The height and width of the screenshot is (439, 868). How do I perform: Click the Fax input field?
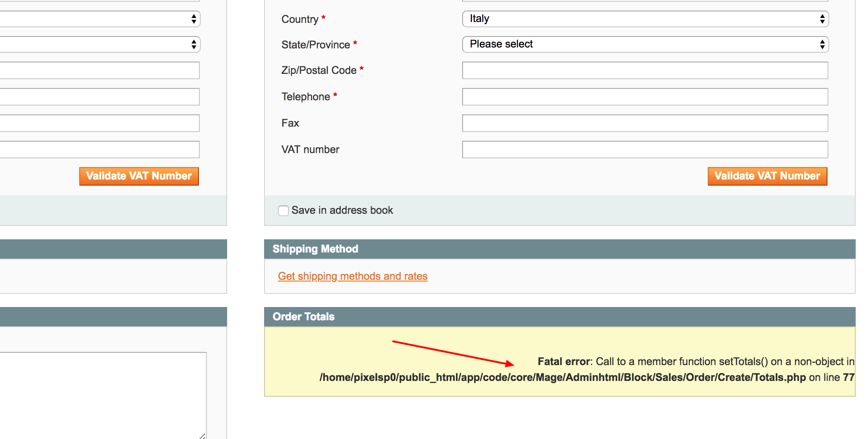click(644, 123)
